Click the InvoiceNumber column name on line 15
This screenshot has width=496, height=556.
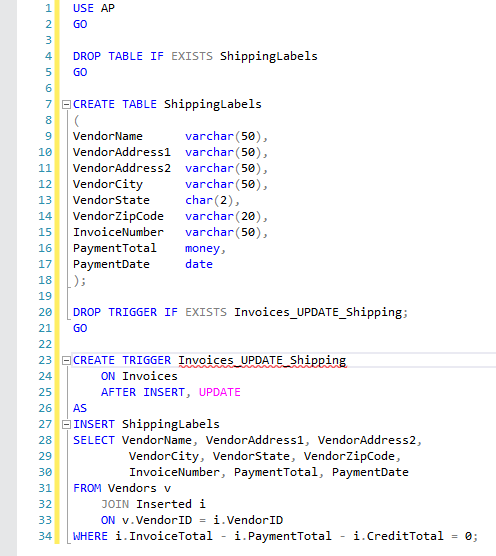point(118,232)
